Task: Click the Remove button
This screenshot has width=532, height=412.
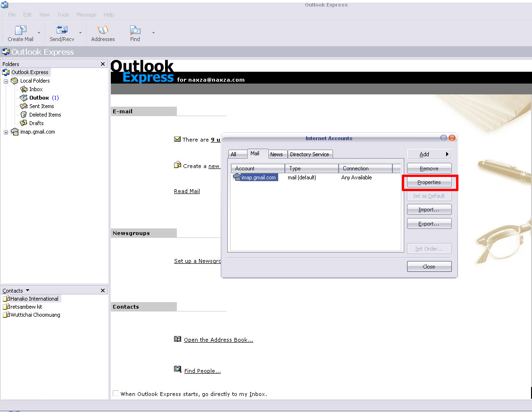Action: click(x=429, y=168)
